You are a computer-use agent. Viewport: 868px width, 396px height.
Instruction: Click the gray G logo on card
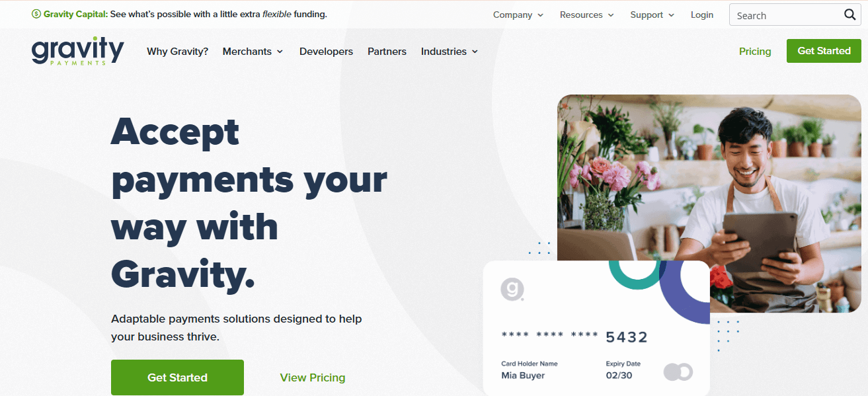coord(512,290)
